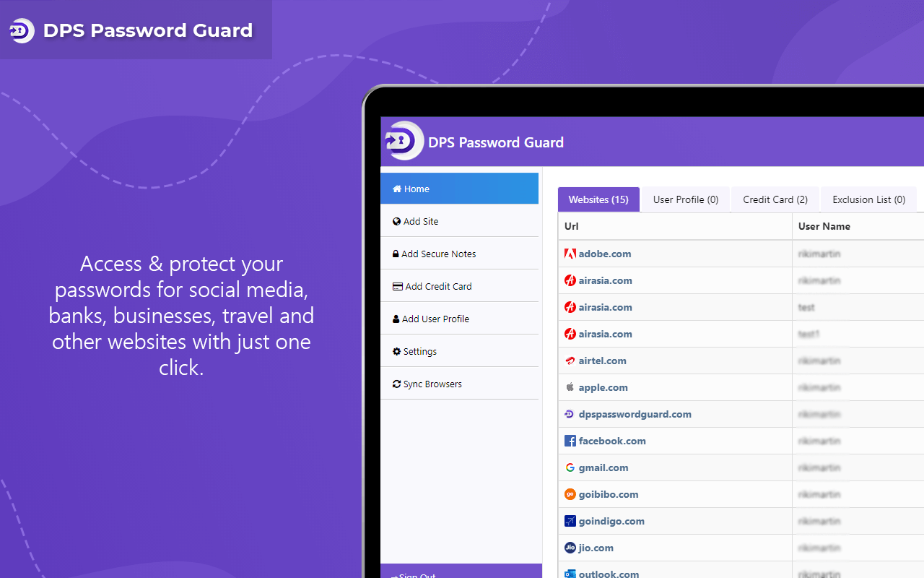The height and width of the screenshot is (578, 924).
Task: Click the Goindigo airplane favicon
Action: point(570,521)
